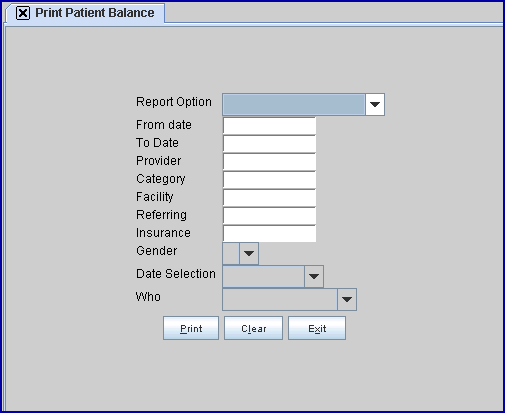Click into the Category text field
This screenshot has height=413, width=505.
tap(269, 180)
